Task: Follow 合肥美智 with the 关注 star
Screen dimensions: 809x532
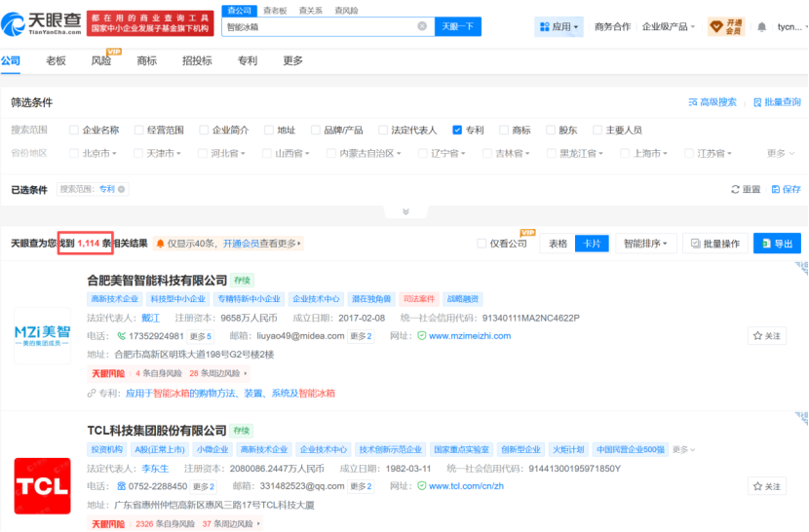Action: (x=767, y=336)
